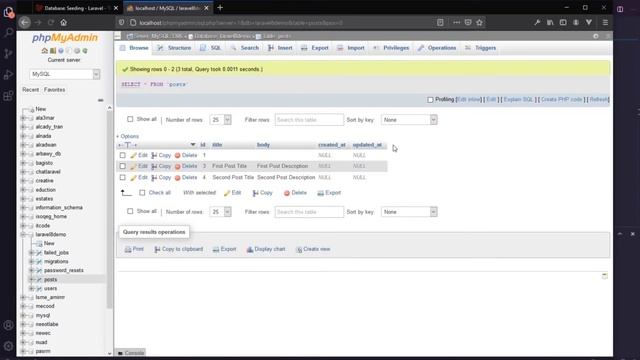Expand the Options link

128,136
